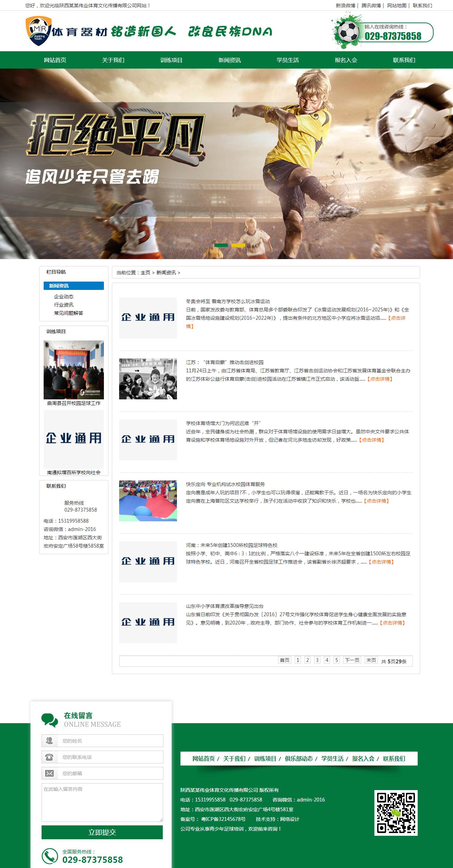This screenshot has height=868, width=453.
Task: Select the yellow carousel slide indicator
Action: (238, 245)
